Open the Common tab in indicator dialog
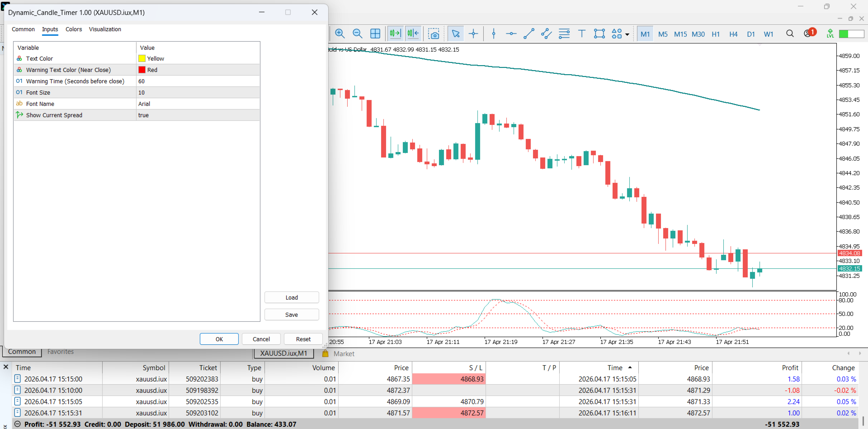This screenshot has height=429, width=868. click(x=23, y=29)
